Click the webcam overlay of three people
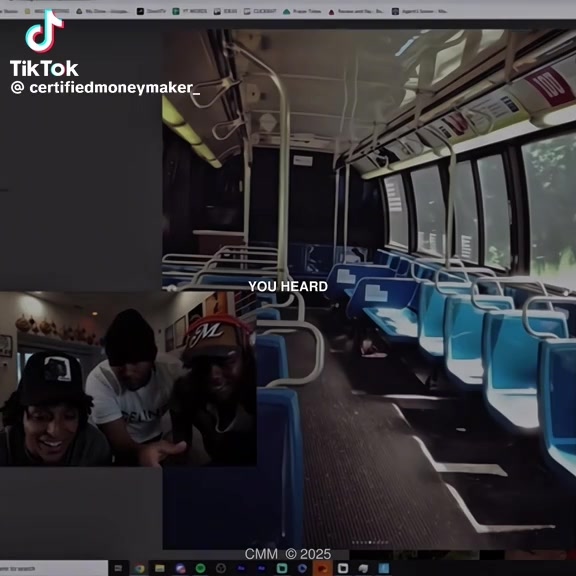Screen dimensions: 576x576 click(x=128, y=379)
